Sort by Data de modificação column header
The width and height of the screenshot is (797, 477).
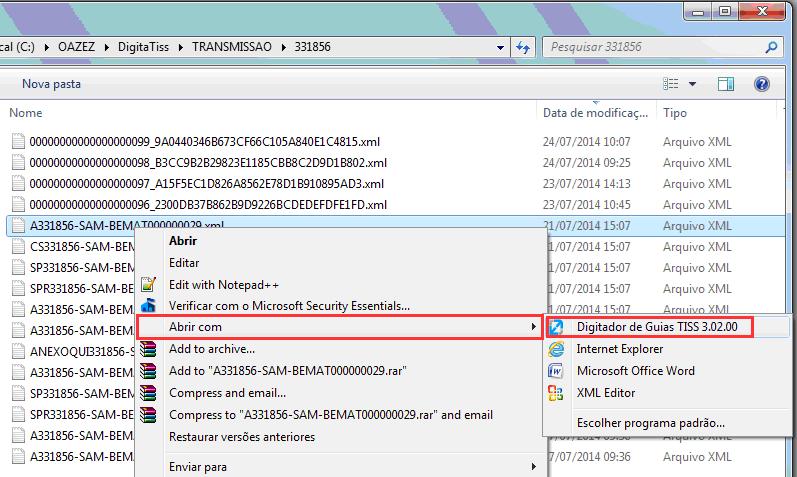point(595,113)
